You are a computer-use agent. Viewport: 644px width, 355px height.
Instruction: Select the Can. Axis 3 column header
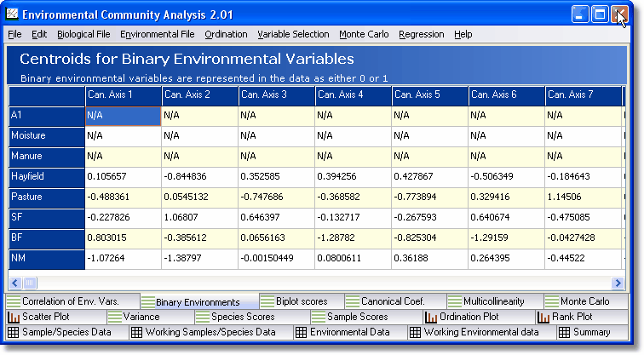[277, 95]
